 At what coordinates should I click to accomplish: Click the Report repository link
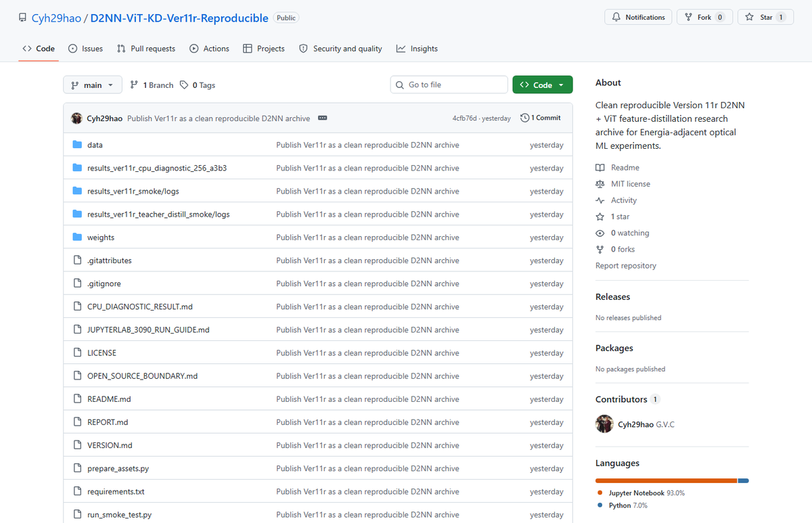tap(626, 266)
